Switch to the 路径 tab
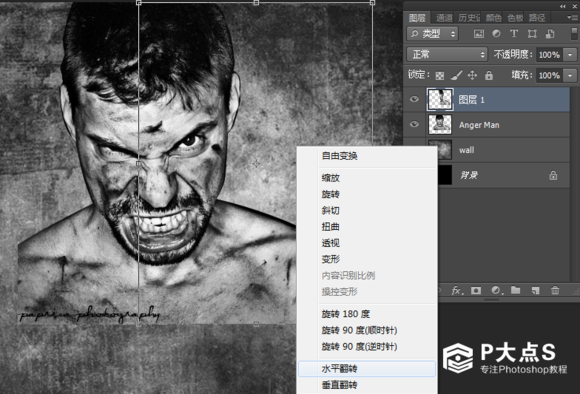 point(537,18)
